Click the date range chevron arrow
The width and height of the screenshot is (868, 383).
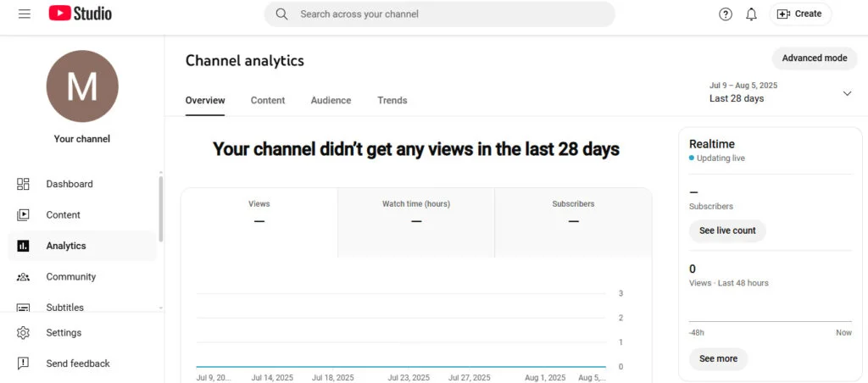point(847,93)
